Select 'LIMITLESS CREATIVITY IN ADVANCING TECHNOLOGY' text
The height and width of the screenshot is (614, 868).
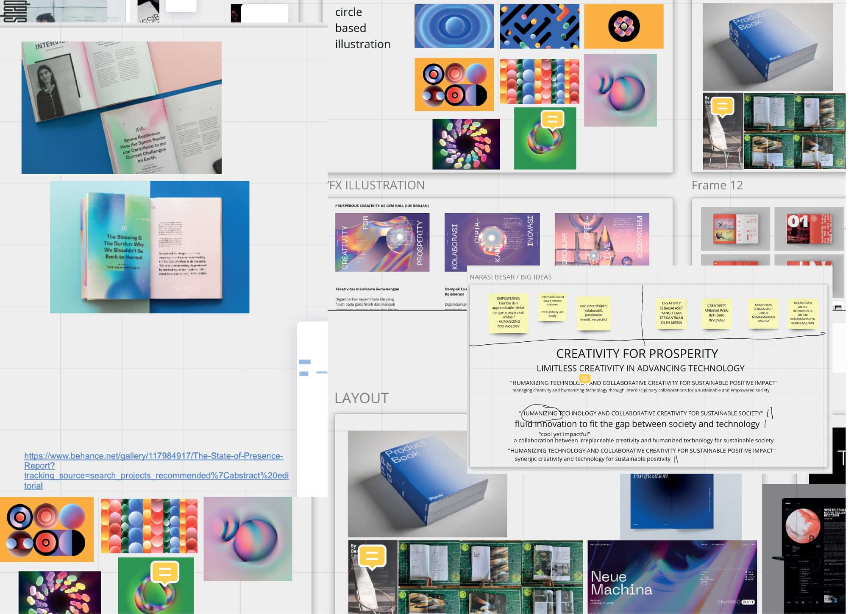point(640,368)
